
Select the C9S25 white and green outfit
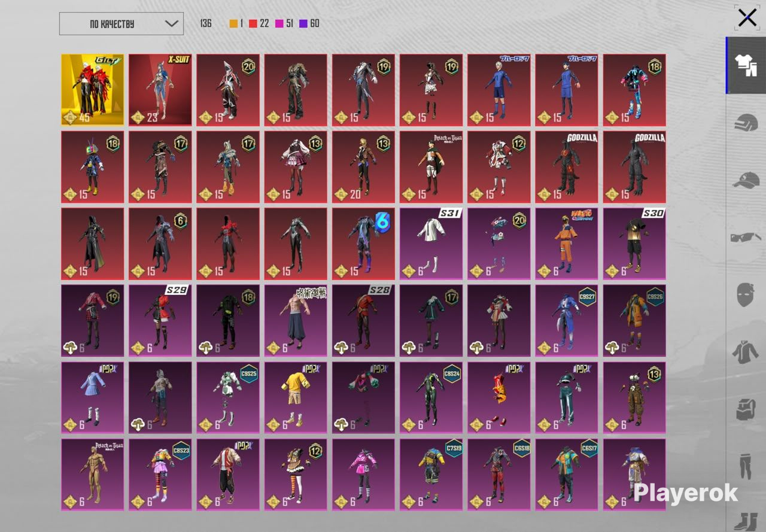[x=228, y=397]
